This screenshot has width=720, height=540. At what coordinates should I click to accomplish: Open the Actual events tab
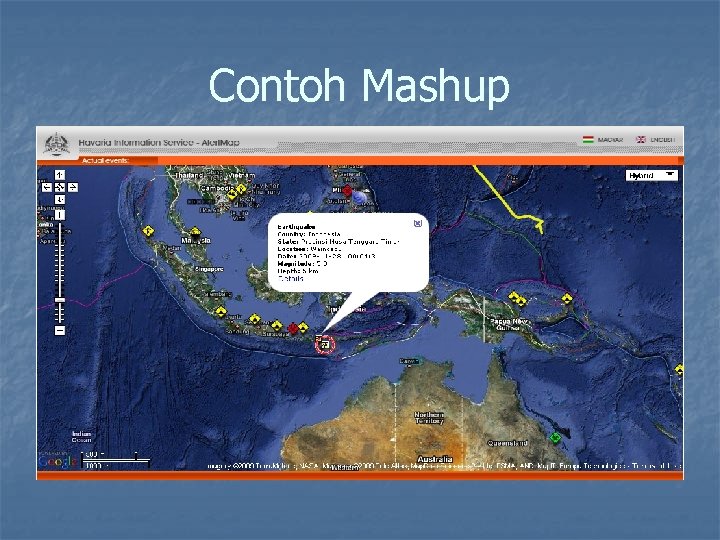coord(105,160)
